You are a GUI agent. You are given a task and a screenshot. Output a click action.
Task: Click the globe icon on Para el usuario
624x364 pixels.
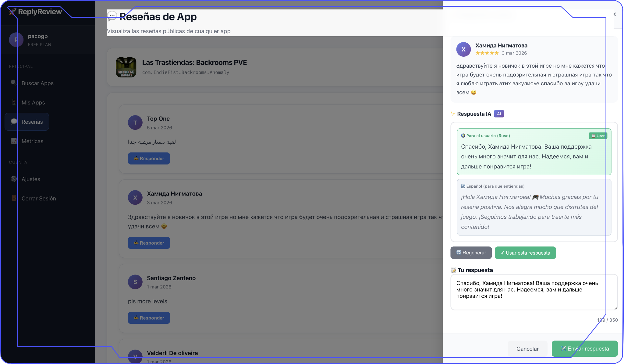pos(463,136)
